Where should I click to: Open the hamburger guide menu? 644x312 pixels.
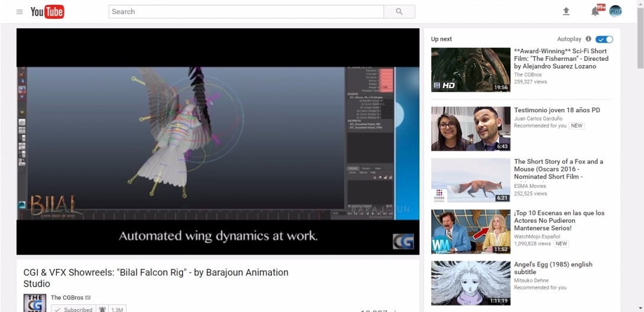(x=19, y=11)
